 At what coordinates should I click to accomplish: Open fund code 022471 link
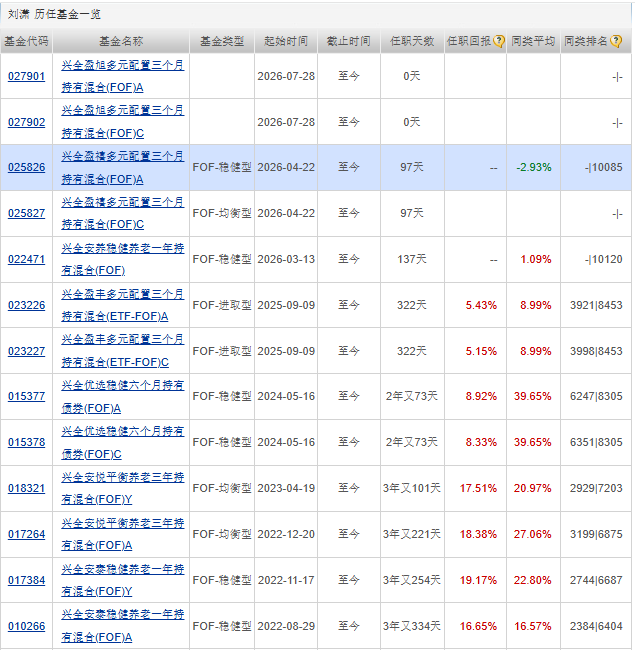(27, 259)
